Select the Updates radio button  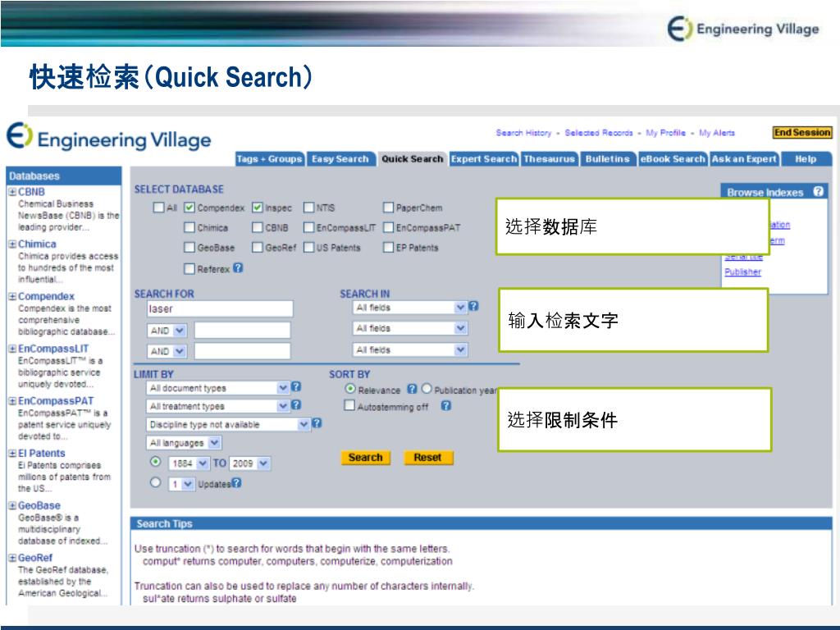155,482
